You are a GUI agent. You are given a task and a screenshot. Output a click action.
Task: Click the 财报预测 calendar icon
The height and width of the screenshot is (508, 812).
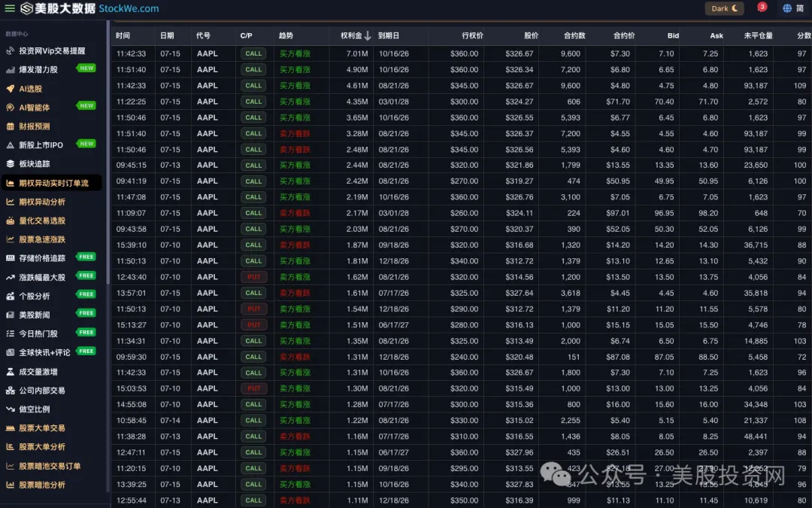10,126
